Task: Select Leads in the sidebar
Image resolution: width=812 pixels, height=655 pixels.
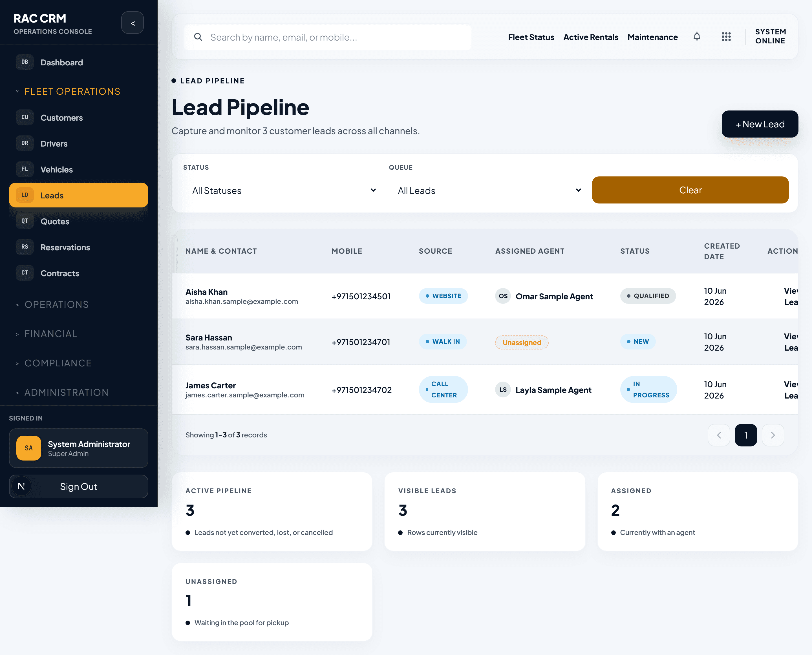Action: point(78,195)
